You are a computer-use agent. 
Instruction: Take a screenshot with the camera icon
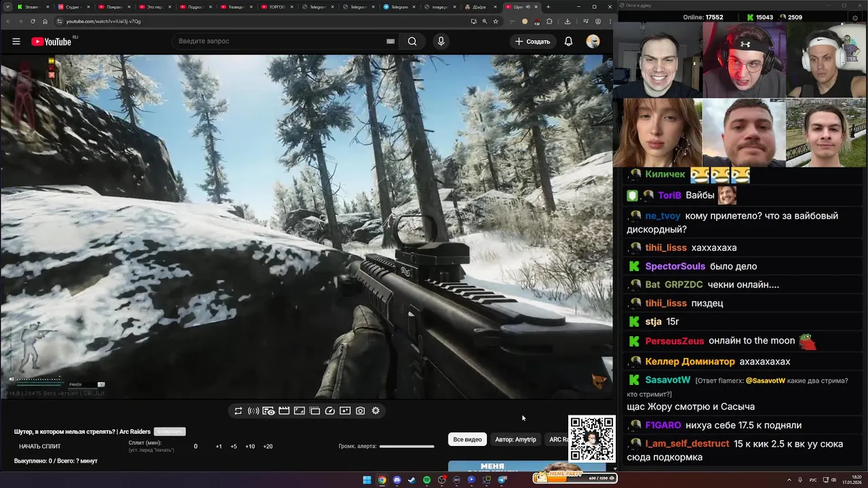(x=360, y=411)
